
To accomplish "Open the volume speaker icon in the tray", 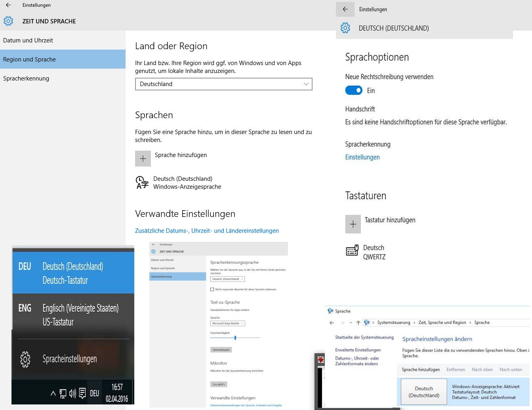I will pyautogui.click(x=72, y=393).
